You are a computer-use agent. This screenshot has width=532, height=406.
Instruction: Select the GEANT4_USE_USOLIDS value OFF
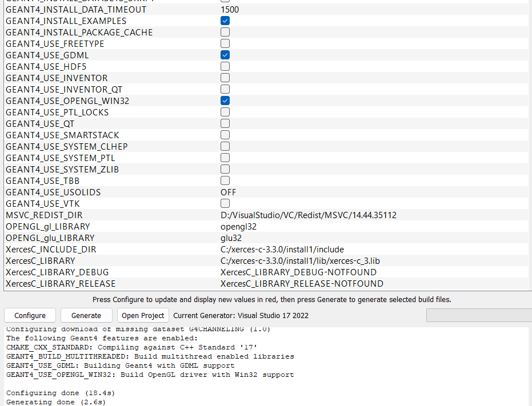229,192
